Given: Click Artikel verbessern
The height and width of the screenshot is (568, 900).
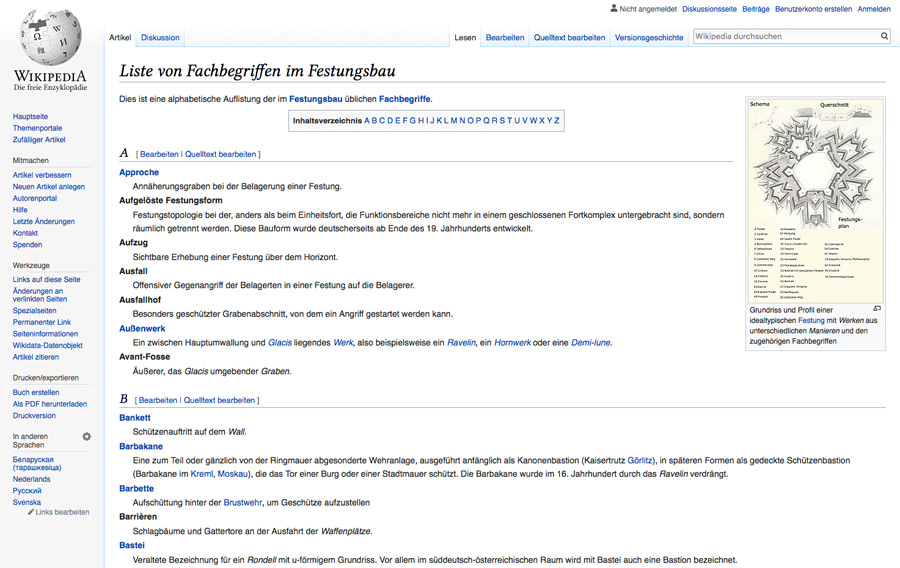Looking at the screenshot, I should click(x=42, y=175).
